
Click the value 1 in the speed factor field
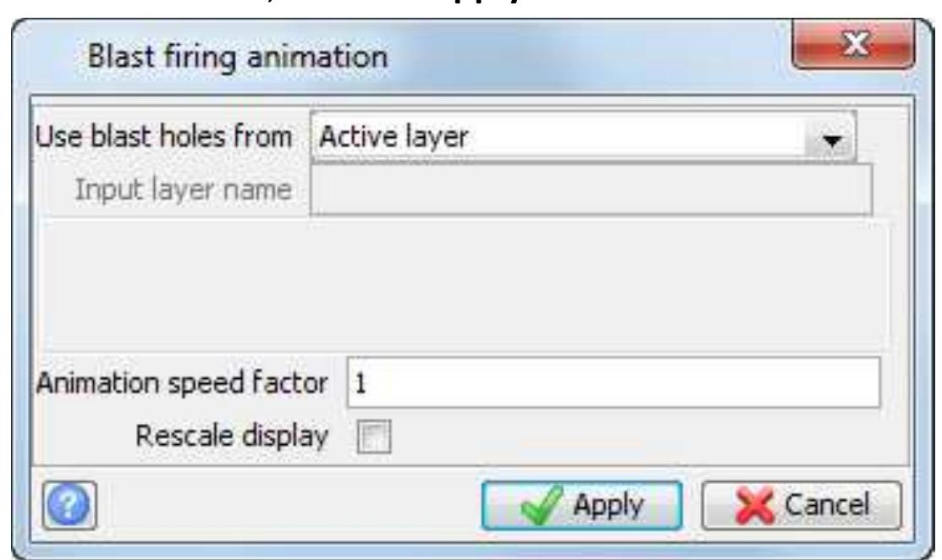(361, 383)
